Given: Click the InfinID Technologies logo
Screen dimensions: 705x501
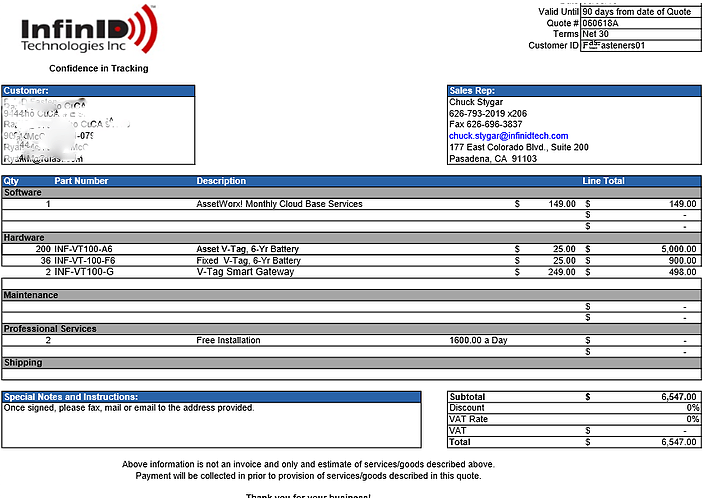Looking at the screenshot, I should [89, 29].
